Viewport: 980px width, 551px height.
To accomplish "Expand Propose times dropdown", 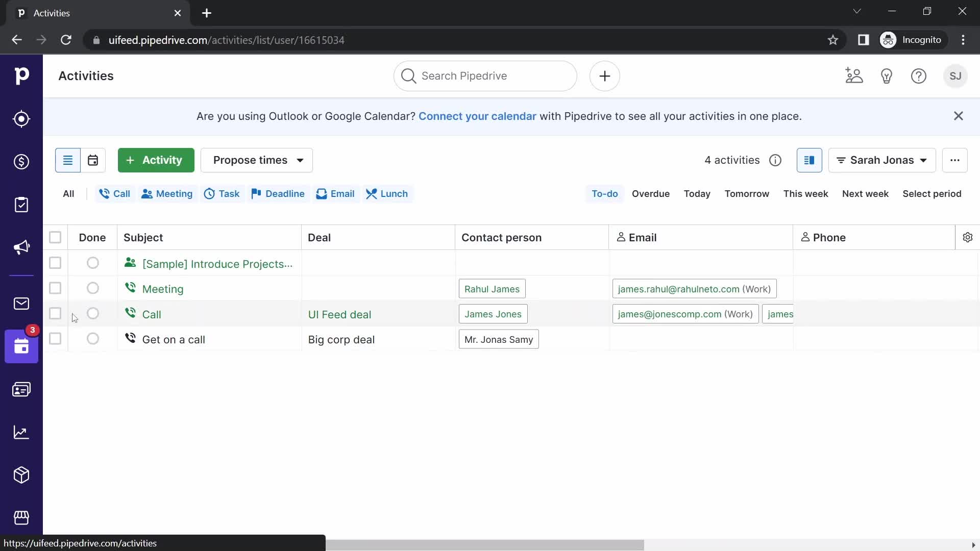I will point(257,160).
